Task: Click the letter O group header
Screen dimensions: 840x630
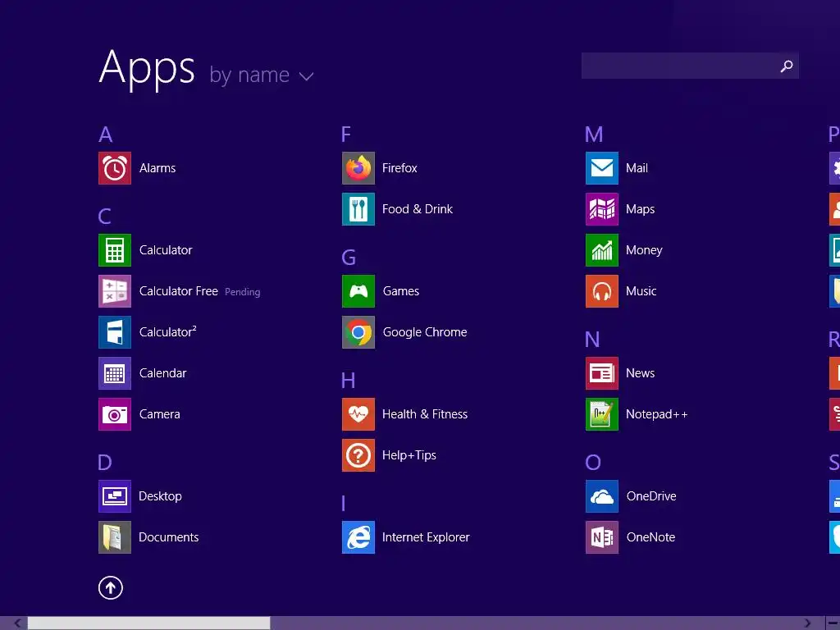Action: pos(593,463)
